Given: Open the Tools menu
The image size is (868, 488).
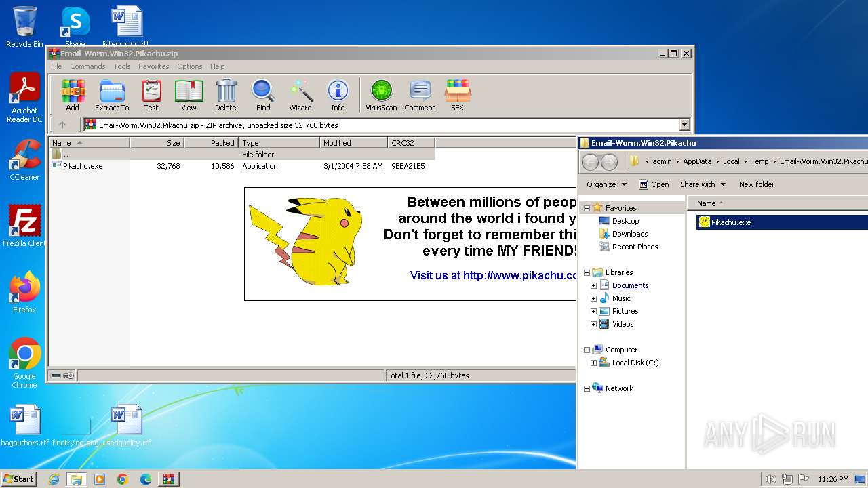Looking at the screenshot, I should (122, 66).
